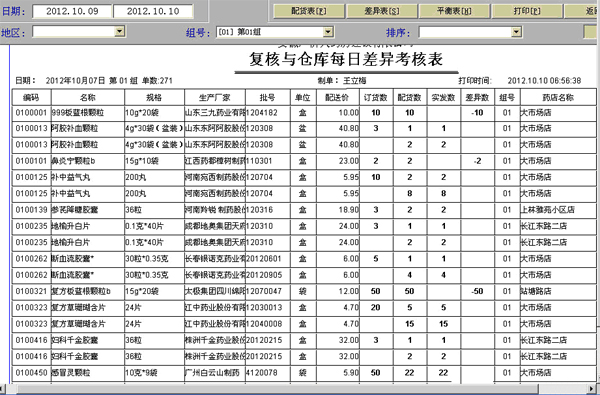Focus the start date field 2012.10.09

click(72, 11)
